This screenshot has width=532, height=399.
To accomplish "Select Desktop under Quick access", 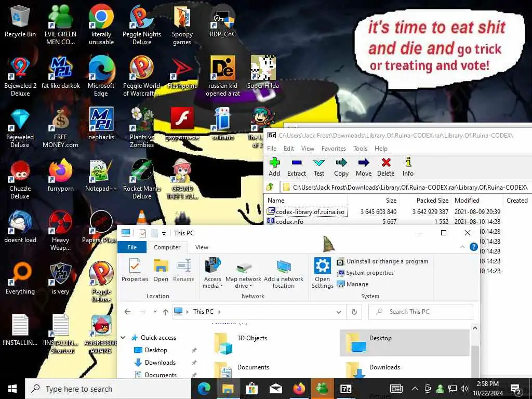I will click(x=156, y=350).
